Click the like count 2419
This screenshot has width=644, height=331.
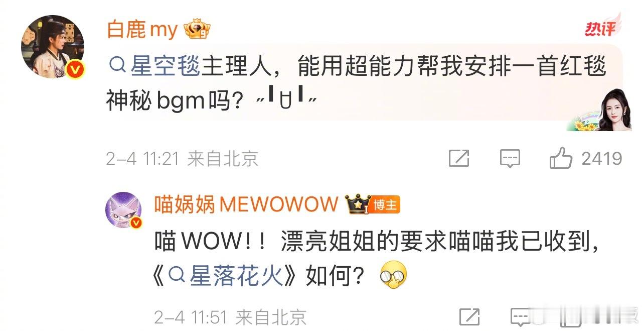(x=601, y=159)
